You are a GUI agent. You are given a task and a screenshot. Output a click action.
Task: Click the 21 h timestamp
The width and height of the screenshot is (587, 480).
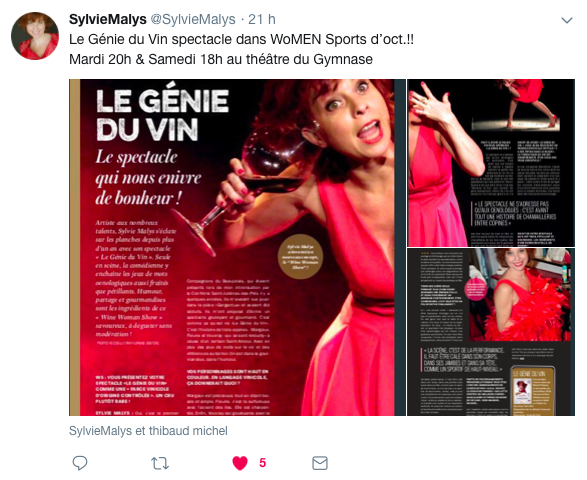coord(262,19)
